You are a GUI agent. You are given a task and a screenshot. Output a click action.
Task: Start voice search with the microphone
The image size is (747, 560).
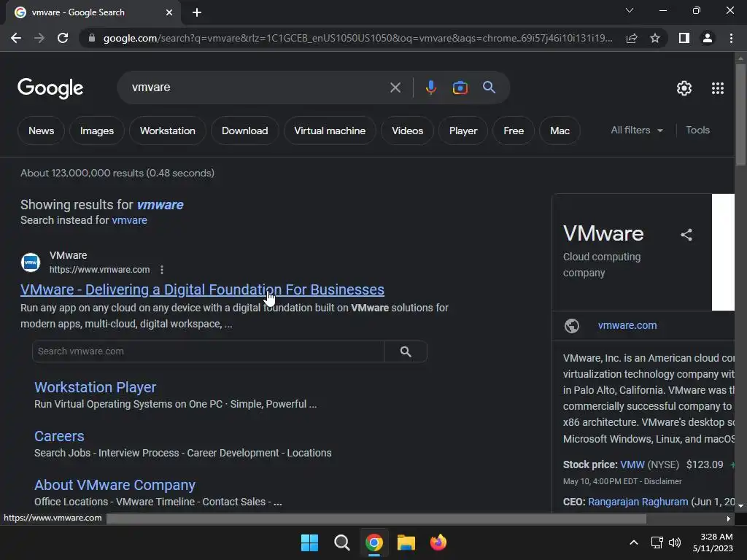coord(430,87)
